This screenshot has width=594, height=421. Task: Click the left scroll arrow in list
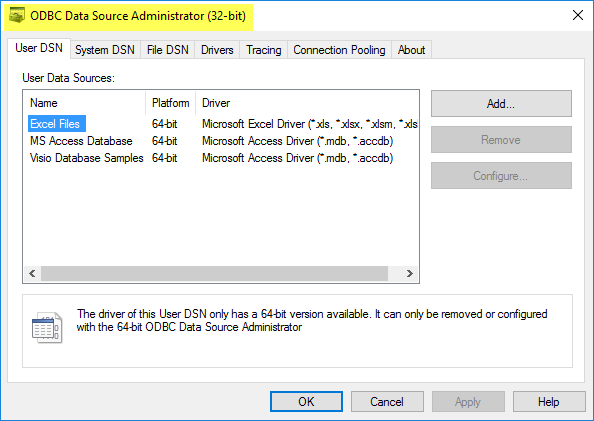(x=32, y=273)
